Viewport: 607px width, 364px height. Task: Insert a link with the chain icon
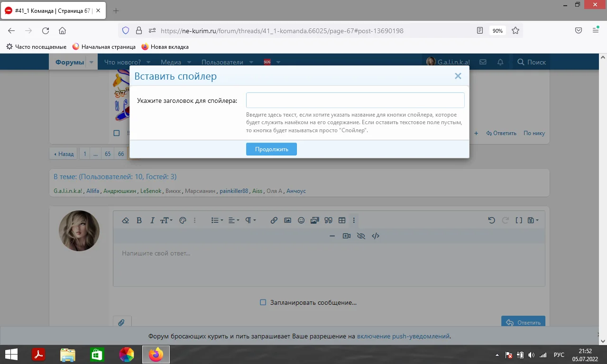274,220
